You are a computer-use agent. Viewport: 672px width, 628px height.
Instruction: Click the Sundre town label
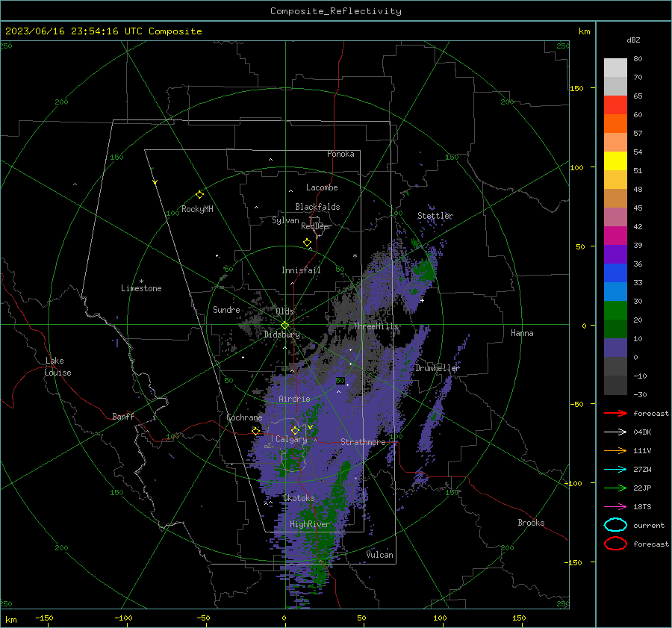pos(226,310)
